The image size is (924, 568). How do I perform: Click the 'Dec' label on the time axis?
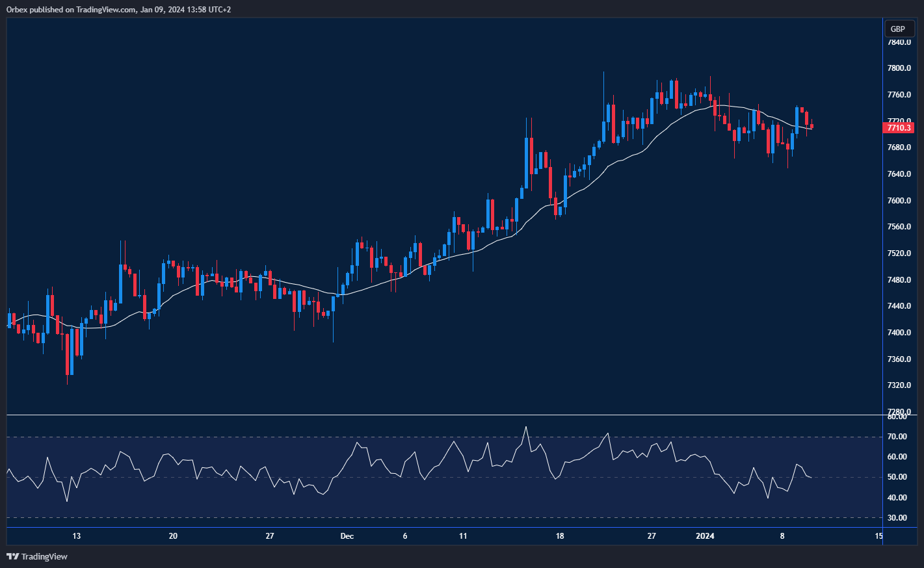point(347,536)
